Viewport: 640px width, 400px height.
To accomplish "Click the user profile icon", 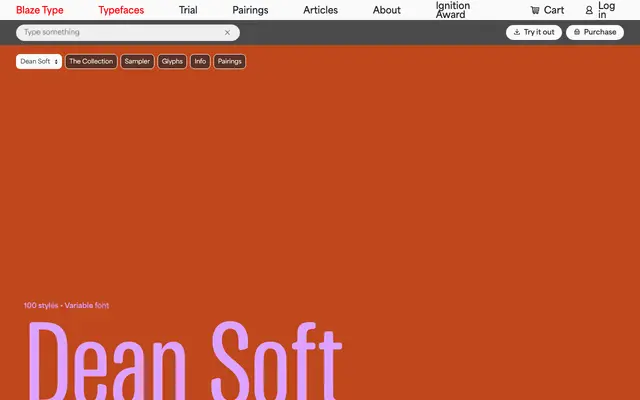I will (589, 10).
